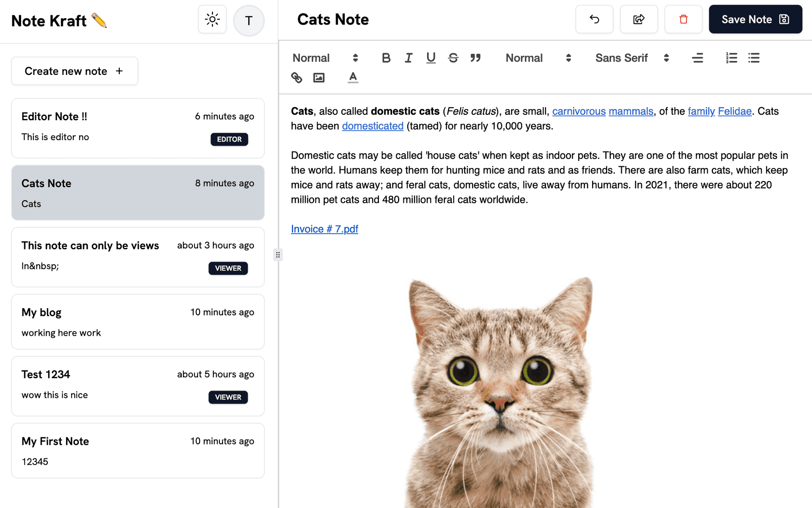Click the share note icon
812x508 pixels.
point(639,19)
